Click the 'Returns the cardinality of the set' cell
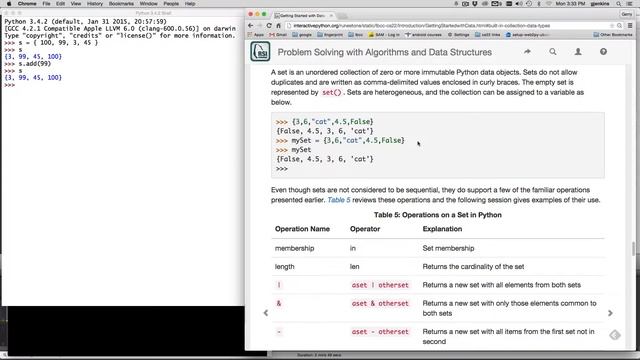This screenshot has height=360, width=640. click(x=473, y=267)
